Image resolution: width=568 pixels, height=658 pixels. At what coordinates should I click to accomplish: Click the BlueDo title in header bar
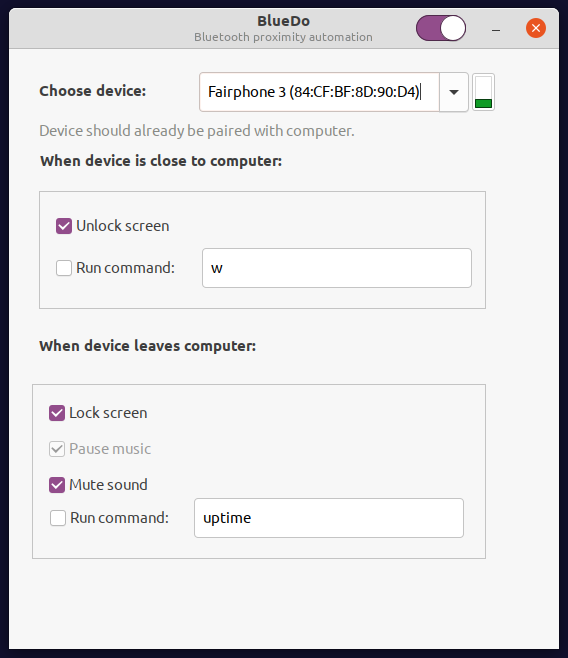point(284,21)
